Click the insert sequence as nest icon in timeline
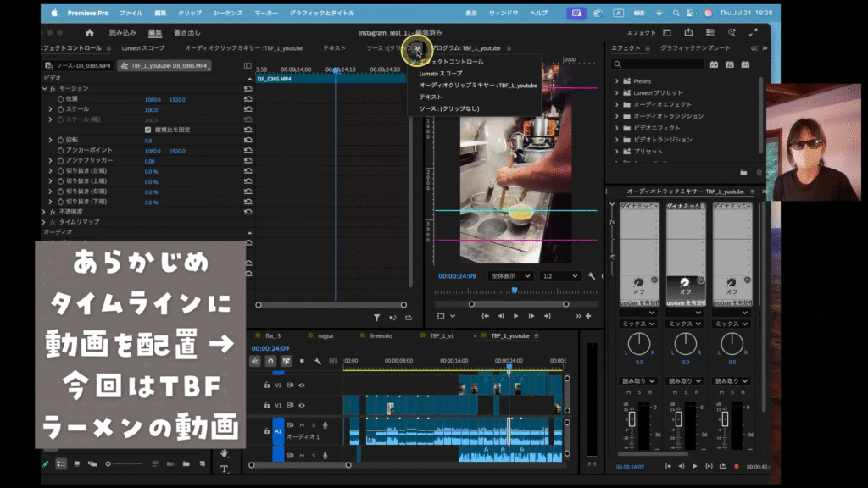868x488 pixels. pyautogui.click(x=254, y=361)
